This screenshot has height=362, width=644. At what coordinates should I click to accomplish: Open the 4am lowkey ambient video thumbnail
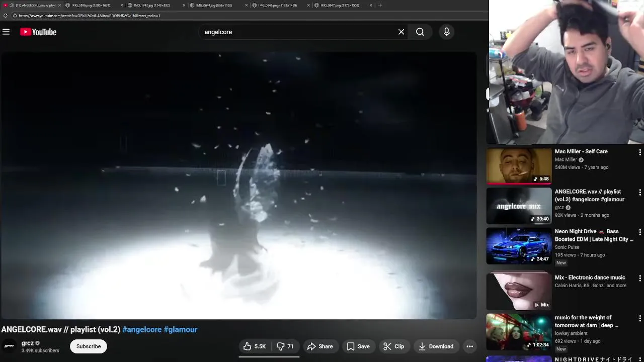click(519, 332)
